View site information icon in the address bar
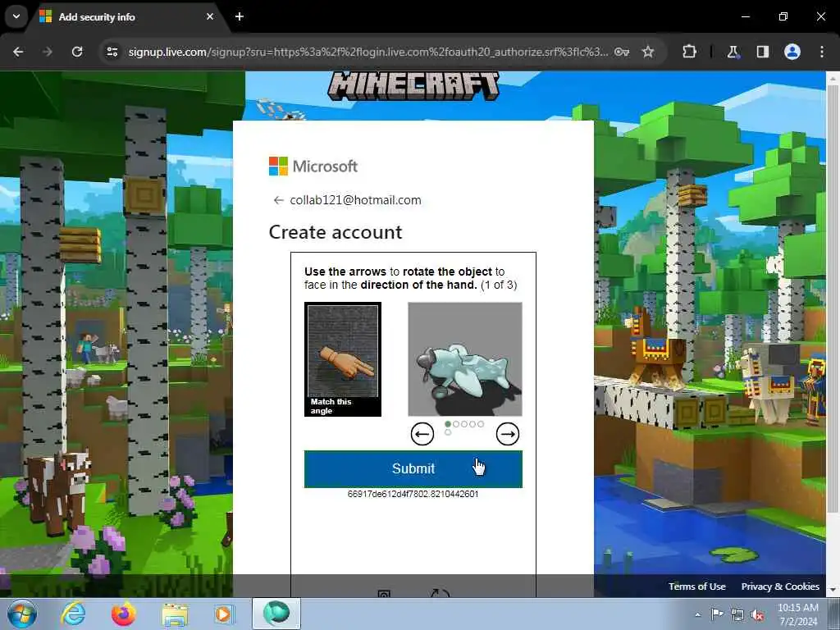This screenshot has width=840, height=630. 112,52
